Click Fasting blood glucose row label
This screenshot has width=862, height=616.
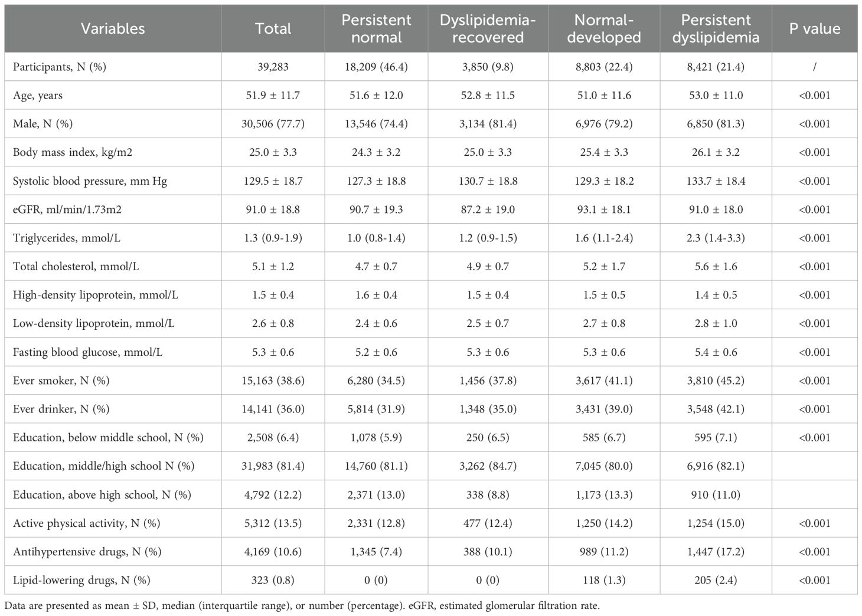(88, 352)
